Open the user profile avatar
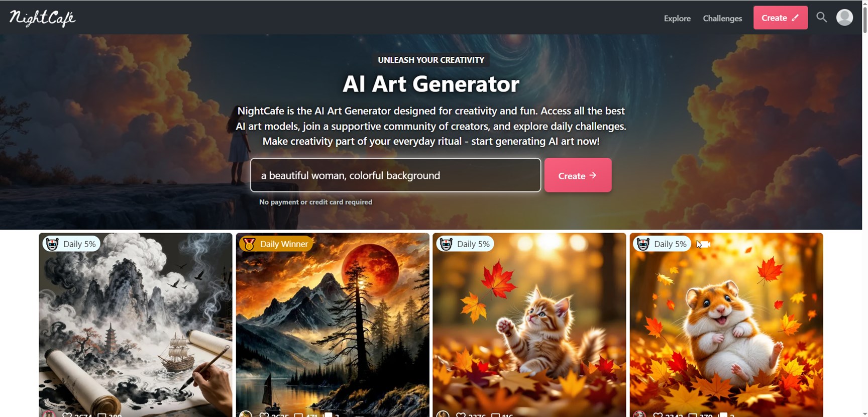This screenshot has height=417, width=868. click(844, 18)
